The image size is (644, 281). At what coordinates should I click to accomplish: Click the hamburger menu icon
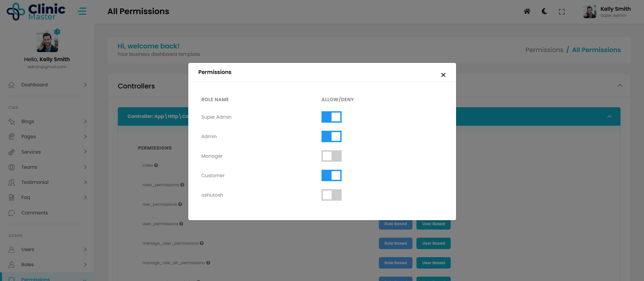(x=82, y=11)
